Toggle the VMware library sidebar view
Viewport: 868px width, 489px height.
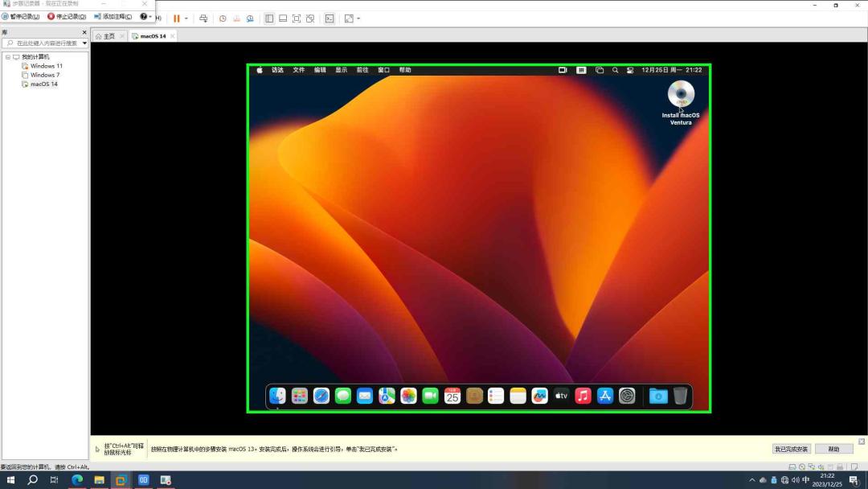269,17
